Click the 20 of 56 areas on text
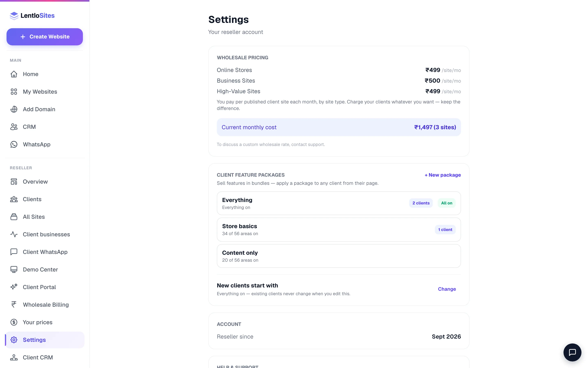The height and width of the screenshot is (368, 588). pos(240,260)
